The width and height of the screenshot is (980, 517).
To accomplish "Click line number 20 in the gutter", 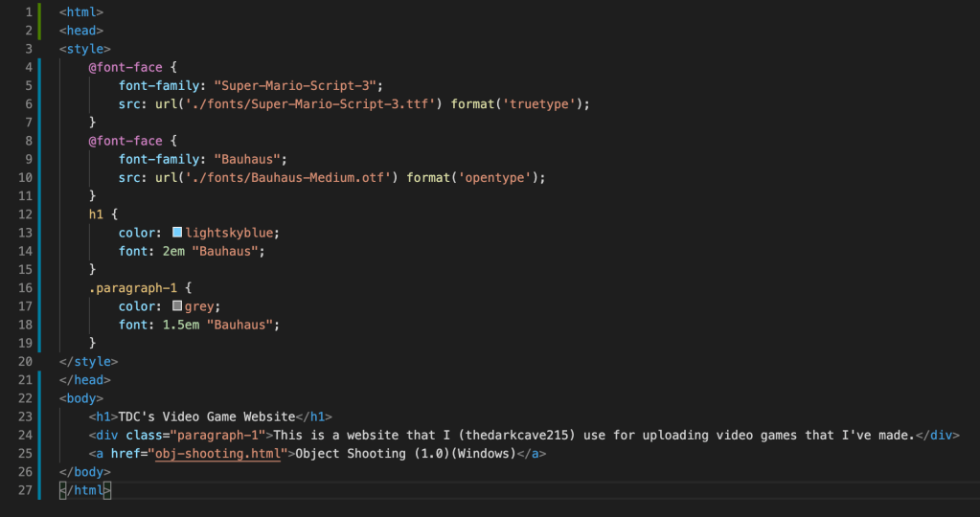I will coord(25,361).
